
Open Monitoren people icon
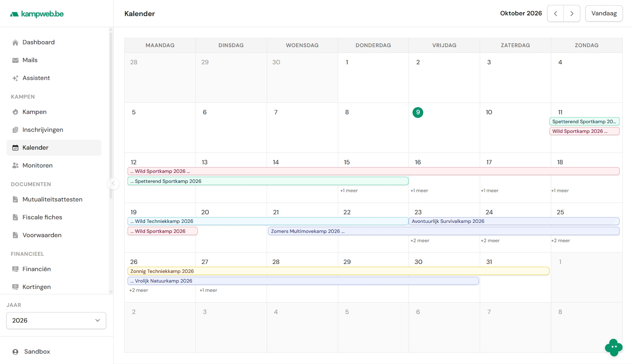tap(15, 166)
